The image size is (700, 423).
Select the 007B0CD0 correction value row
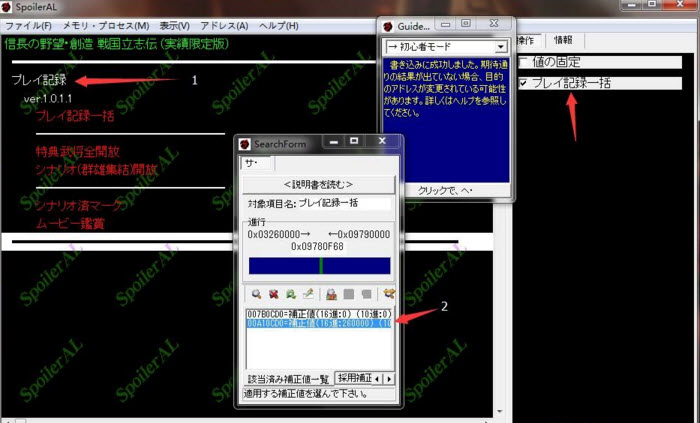(319, 314)
